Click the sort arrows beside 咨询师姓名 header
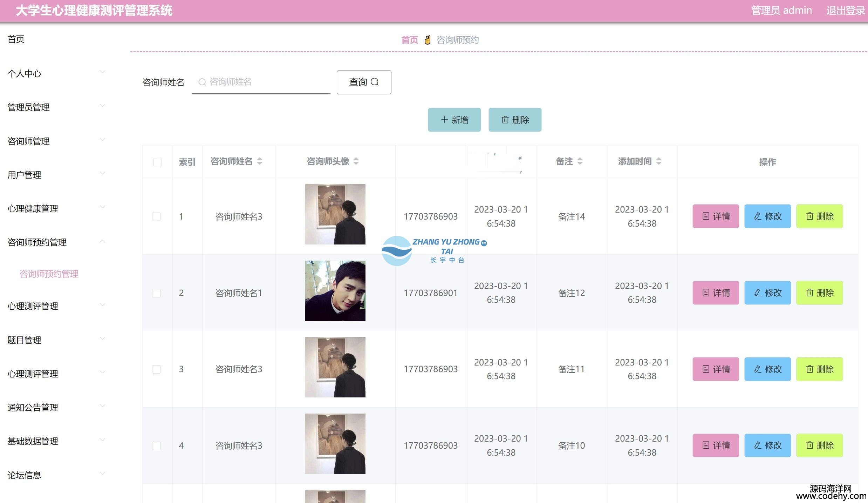The height and width of the screenshot is (503, 868). (260, 161)
